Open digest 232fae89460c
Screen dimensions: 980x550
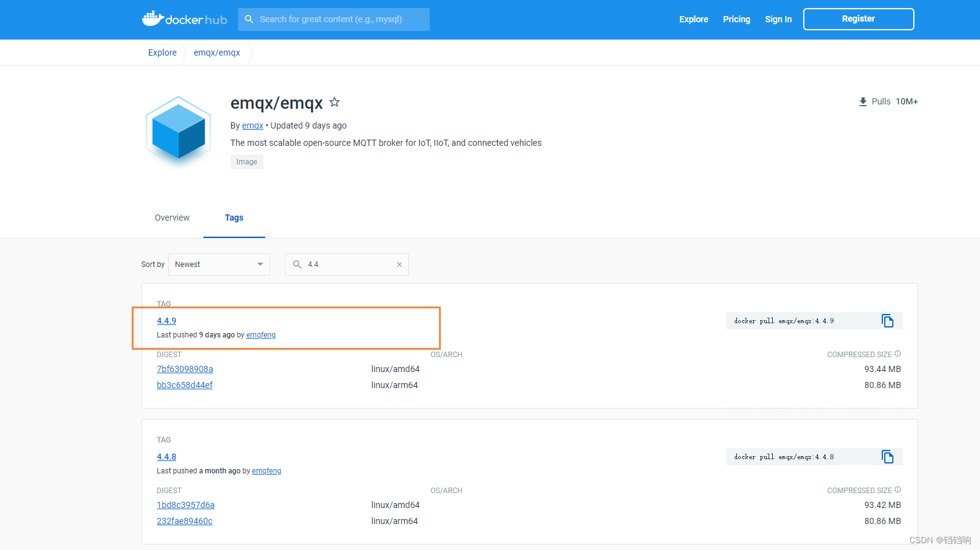(185, 521)
